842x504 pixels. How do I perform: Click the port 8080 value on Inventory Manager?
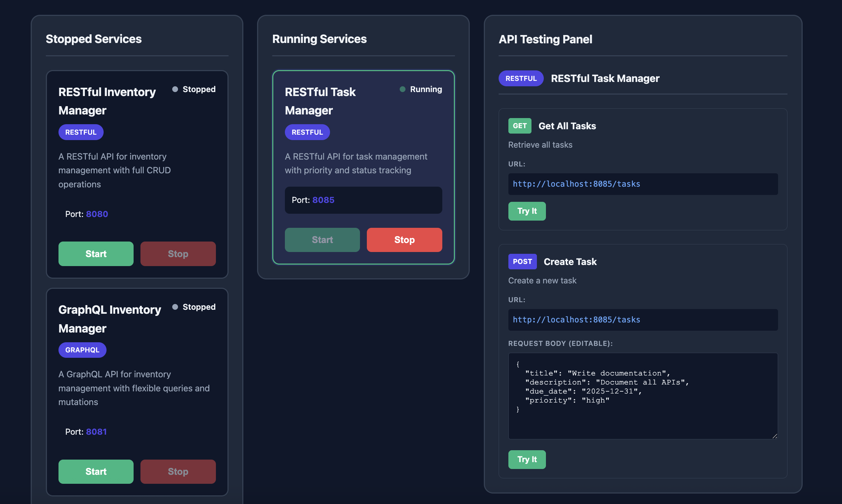click(96, 214)
